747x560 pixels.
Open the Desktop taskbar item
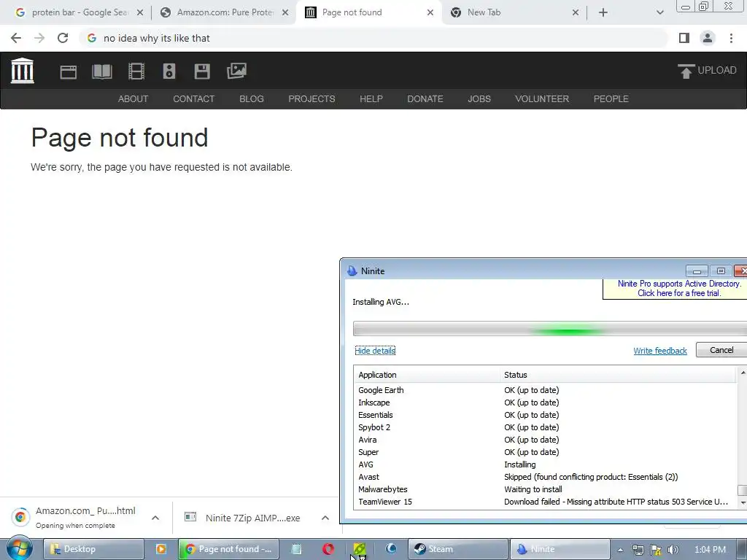pos(94,549)
